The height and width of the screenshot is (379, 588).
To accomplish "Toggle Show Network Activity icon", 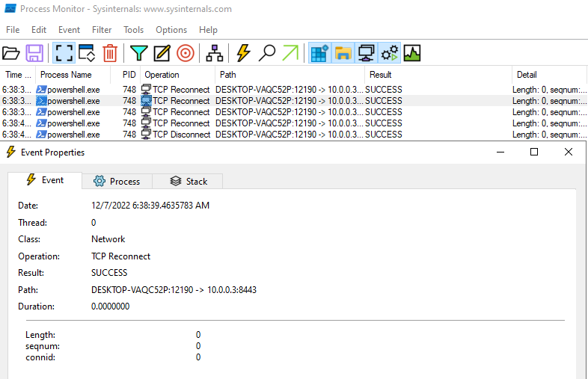I will (366, 53).
